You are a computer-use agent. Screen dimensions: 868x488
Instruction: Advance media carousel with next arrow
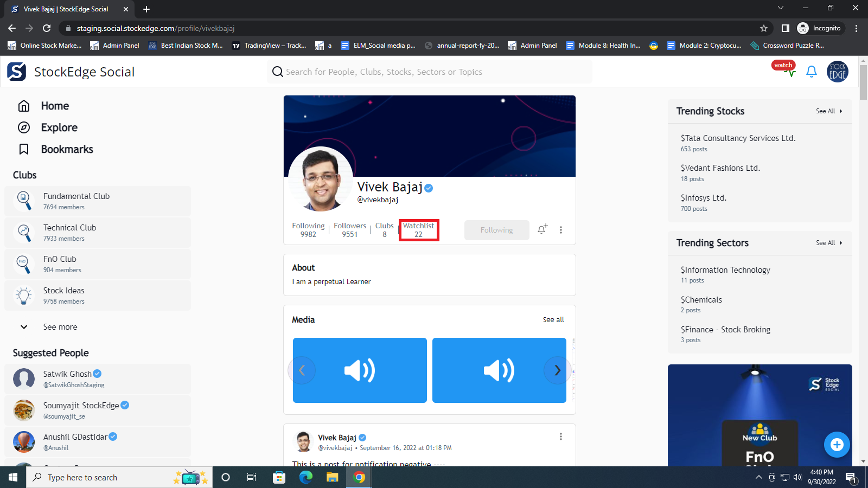pyautogui.click(x=557, y=370)
